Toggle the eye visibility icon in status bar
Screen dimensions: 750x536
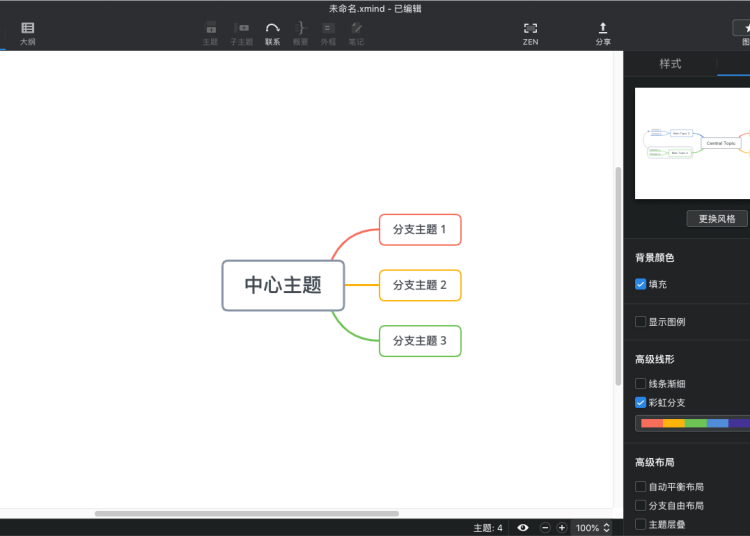[523, 528]
